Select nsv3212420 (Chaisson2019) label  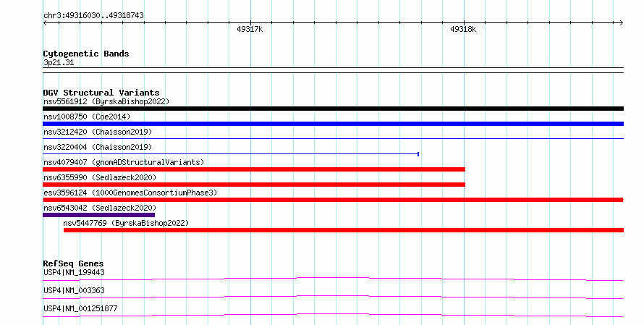click(98, 132)
